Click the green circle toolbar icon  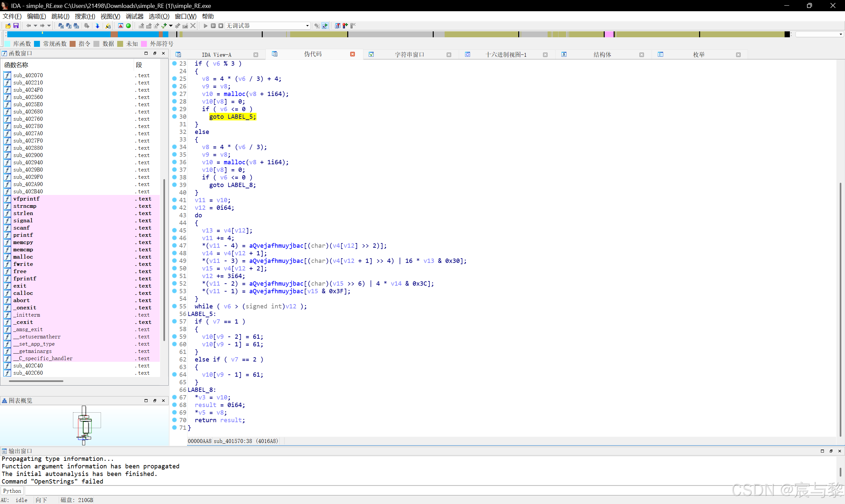pyautogui.click(x=128, y=26)
